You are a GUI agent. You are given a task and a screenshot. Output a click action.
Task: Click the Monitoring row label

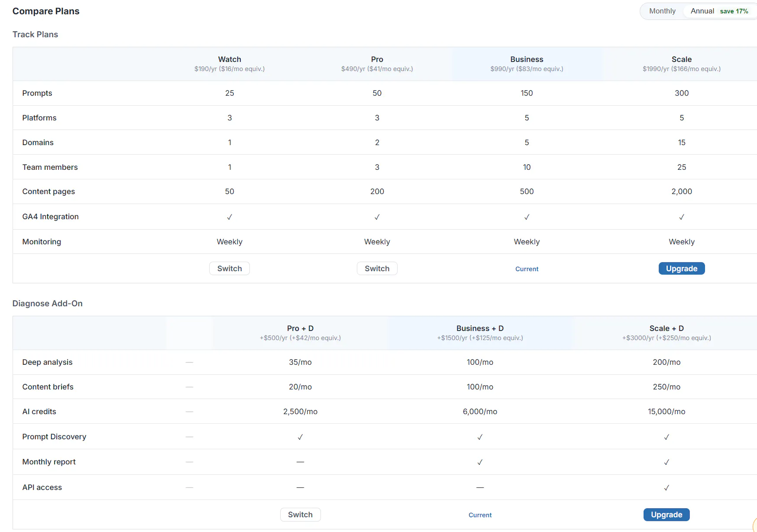click(x=42, y=242)
